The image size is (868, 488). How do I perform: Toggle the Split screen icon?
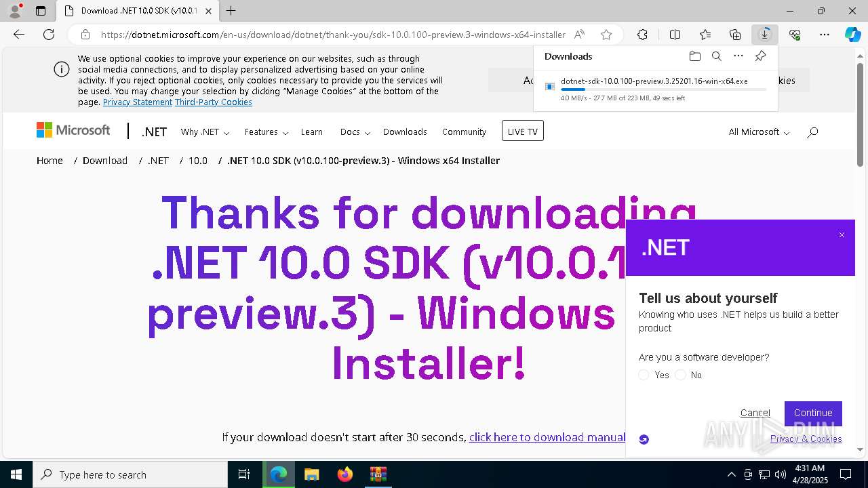click(x=675, y=35)
